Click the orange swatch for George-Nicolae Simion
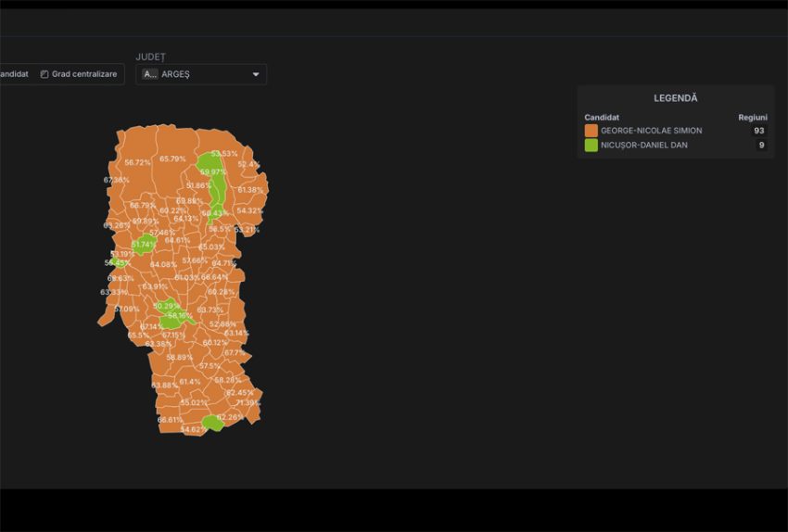788x532 pixels. point(591,131)
